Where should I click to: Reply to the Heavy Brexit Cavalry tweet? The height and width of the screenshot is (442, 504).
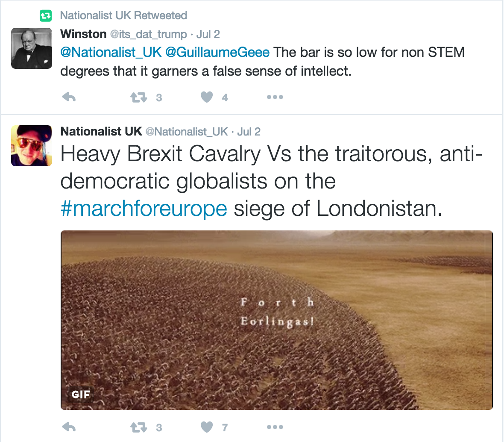point(69,427)
